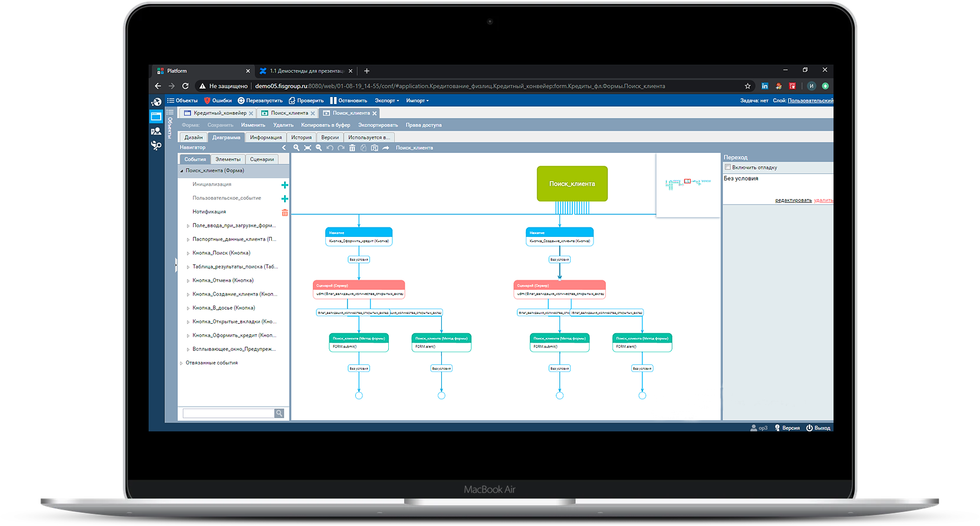980x526 pixels.
Task: Open the globe icon in left sidebar
Action: (156, 102)
